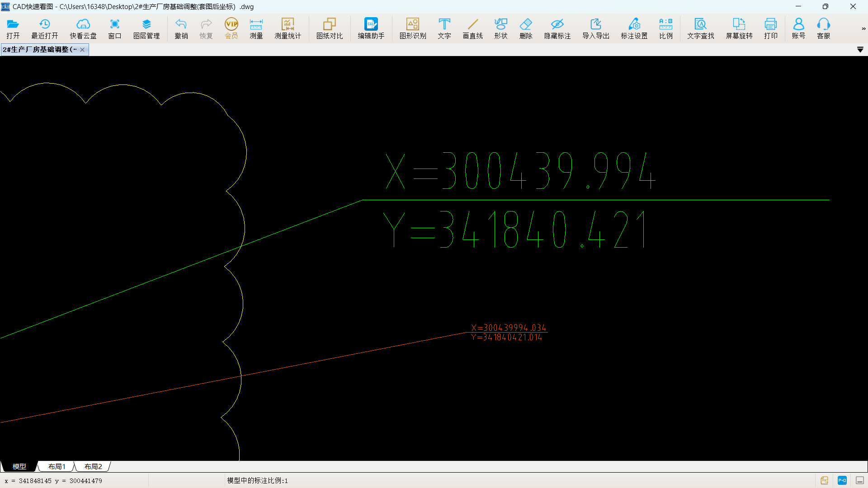
Task: Open the 编辑助手 edit assistant
Action: [x=371, y=28]
